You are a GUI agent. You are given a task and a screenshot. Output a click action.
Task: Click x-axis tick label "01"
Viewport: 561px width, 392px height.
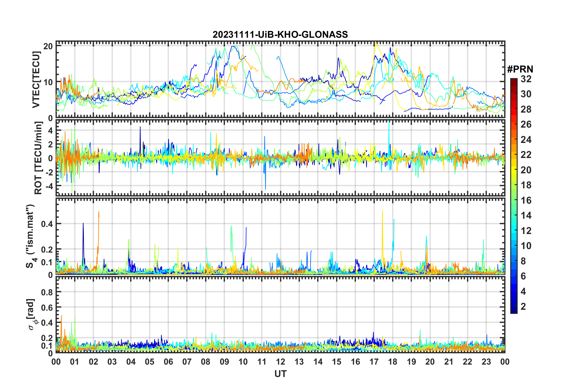pos(75,362)
